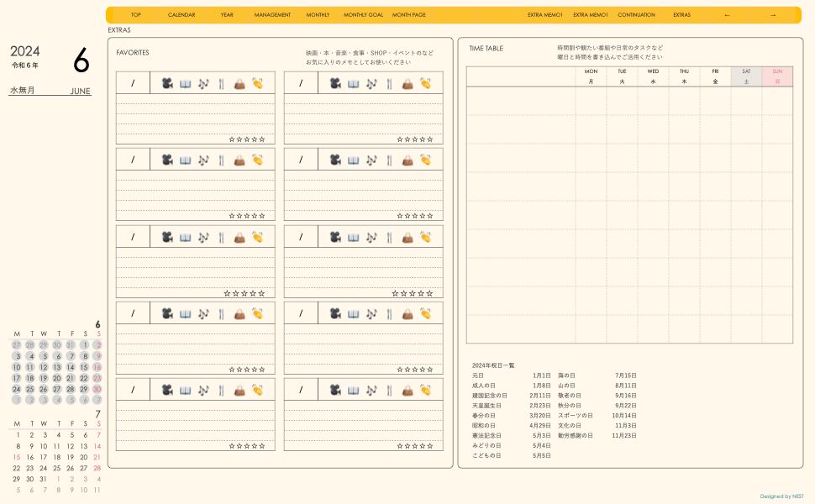Jump to the CONTINUATION tab

636,15
